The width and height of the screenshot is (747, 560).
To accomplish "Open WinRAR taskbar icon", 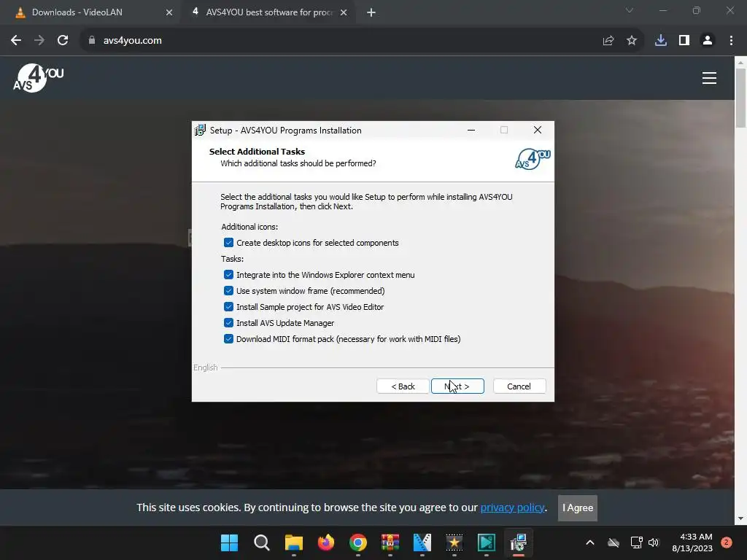I will click(x=390, y=542).
